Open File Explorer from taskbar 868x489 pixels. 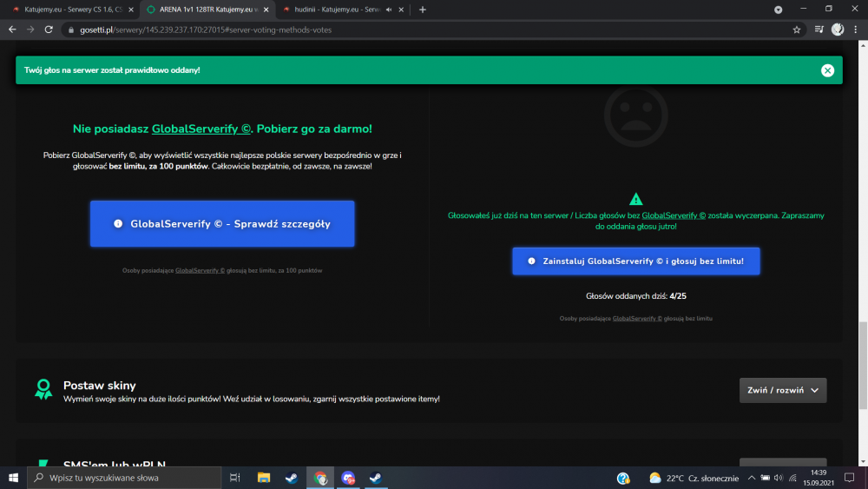264,478
